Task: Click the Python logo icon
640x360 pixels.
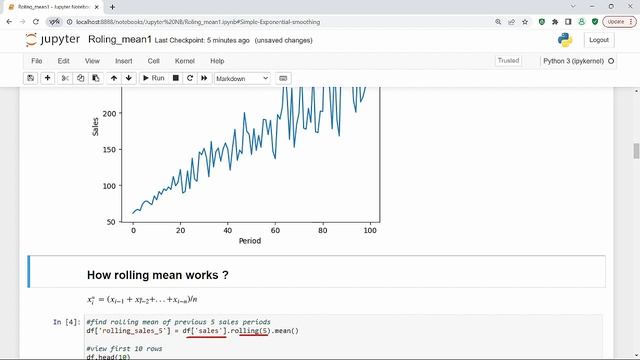Action: pyautogui.click(x=565, y=40)
